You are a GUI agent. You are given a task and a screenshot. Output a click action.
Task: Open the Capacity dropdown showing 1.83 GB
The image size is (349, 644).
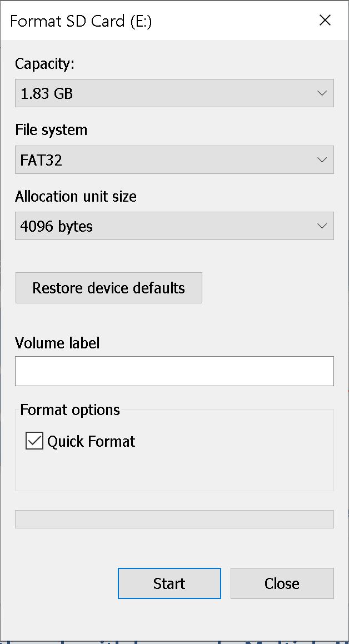174,93
